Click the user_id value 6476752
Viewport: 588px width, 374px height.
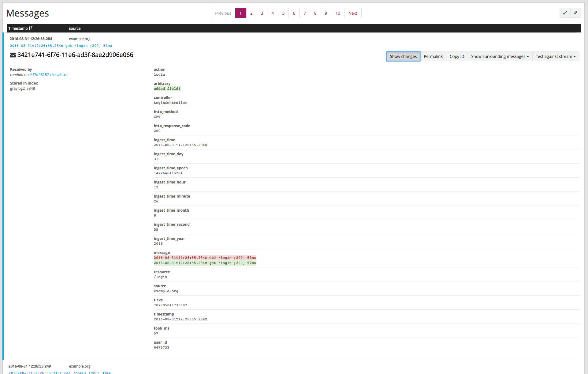pyautogui.click(x=161, y=348)
